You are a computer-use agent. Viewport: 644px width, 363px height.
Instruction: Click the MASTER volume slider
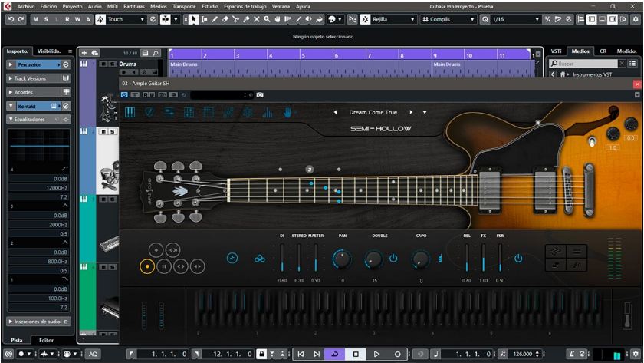click(x=315, y=258)
